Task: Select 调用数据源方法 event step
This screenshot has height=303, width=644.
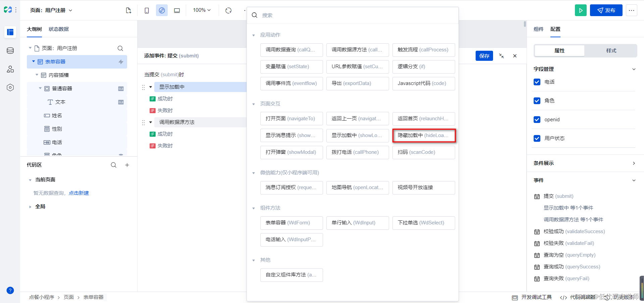Action: (x=200, y=122)
